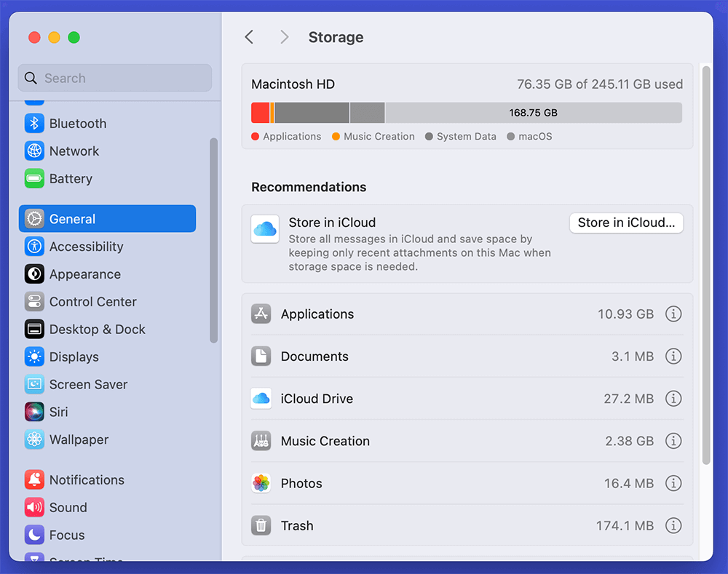Click the sidebar Search field
This screenshot has width=728, height=574.
114,78
